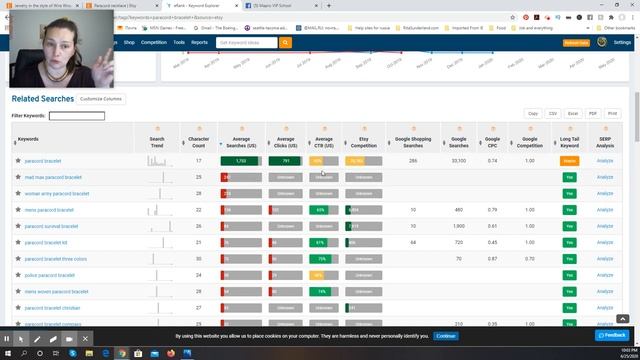Open Windows taskbar search
This screenshot has width=640, height=360.
(24, 353)
